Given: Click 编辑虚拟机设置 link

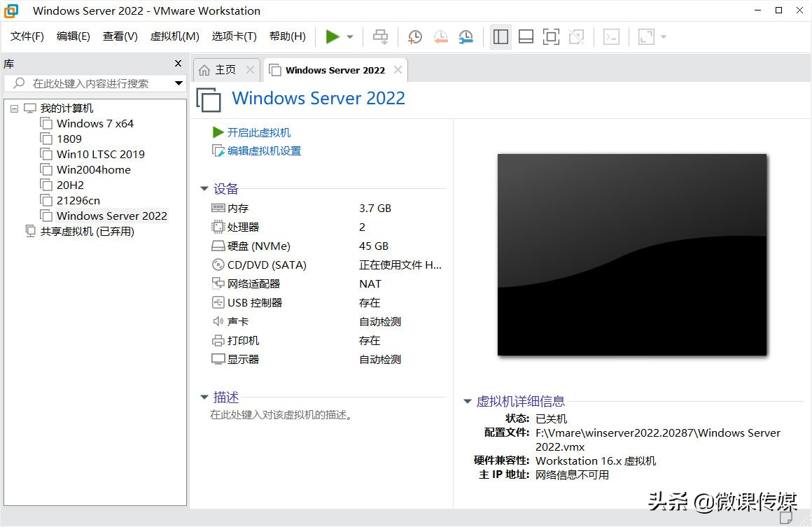Looking at the screenshot, I should 264,150.
